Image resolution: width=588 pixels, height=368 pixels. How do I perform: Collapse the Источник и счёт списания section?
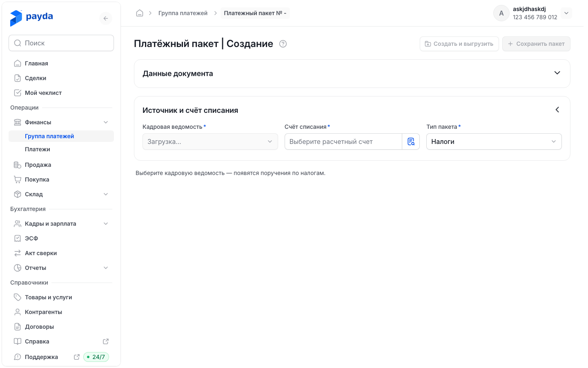[557, 110]
